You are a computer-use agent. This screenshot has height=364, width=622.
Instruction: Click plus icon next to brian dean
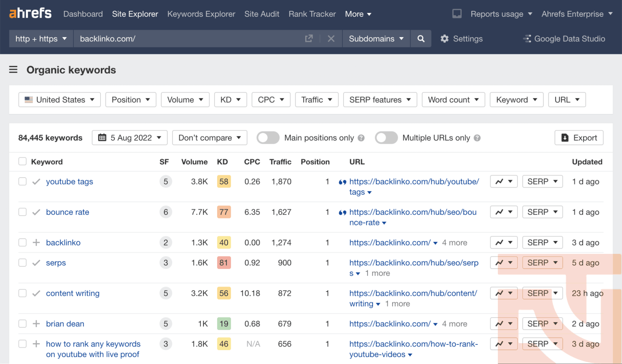(x=36, y=324)
